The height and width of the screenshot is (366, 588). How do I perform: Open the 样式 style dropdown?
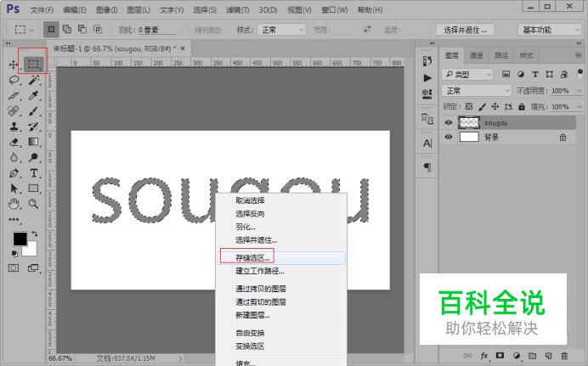pyautogui.click(x=281, y=30)
